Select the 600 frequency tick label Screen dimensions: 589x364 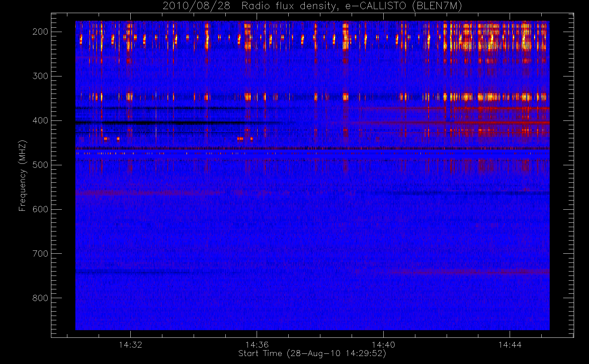pyautogui.click(x=40, y=209)
